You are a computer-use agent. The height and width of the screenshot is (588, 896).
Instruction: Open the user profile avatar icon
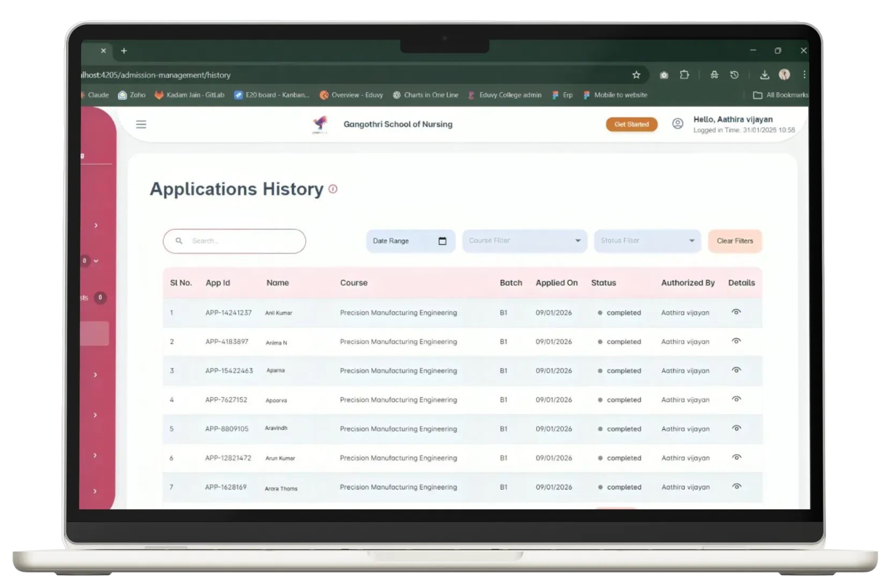click(x=677, y=124)
